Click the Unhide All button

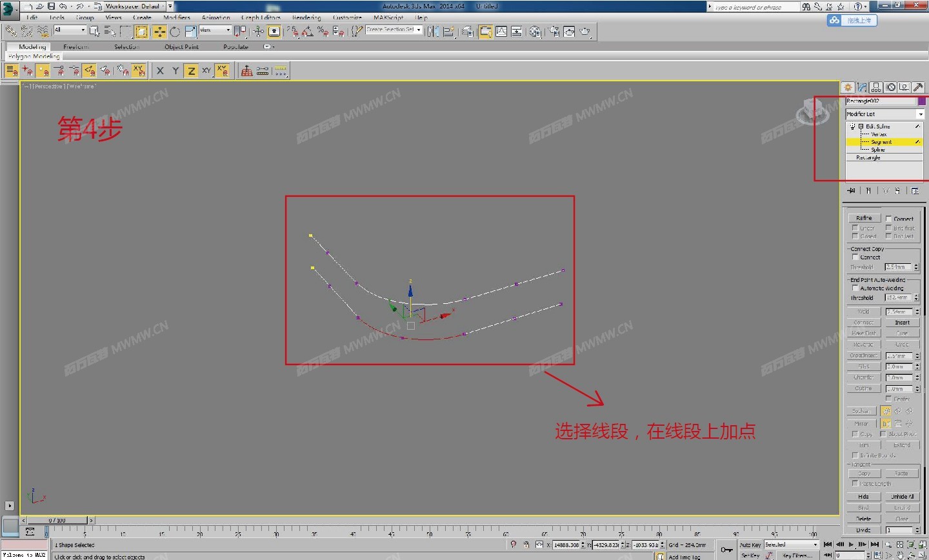click(902, 497)
